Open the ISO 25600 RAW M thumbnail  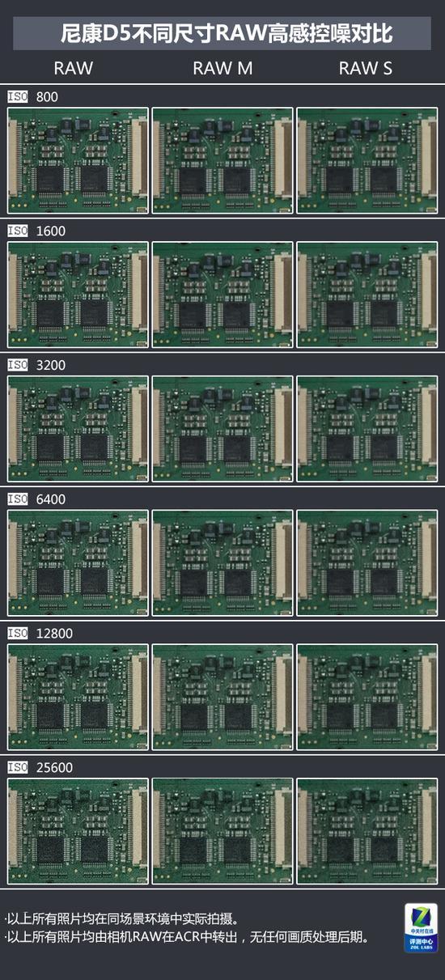tap(222, 832)
